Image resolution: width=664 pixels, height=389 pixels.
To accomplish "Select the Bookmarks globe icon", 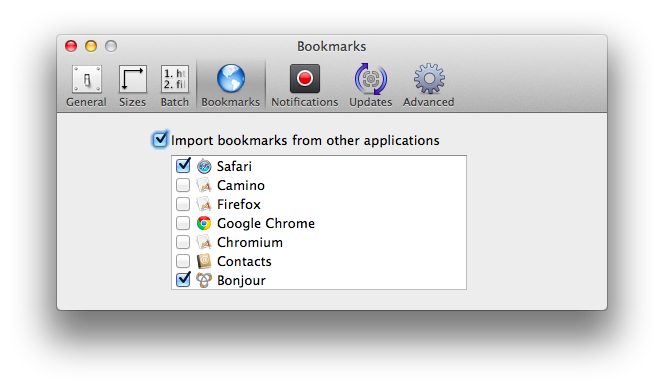I will [x=231, y=79].
